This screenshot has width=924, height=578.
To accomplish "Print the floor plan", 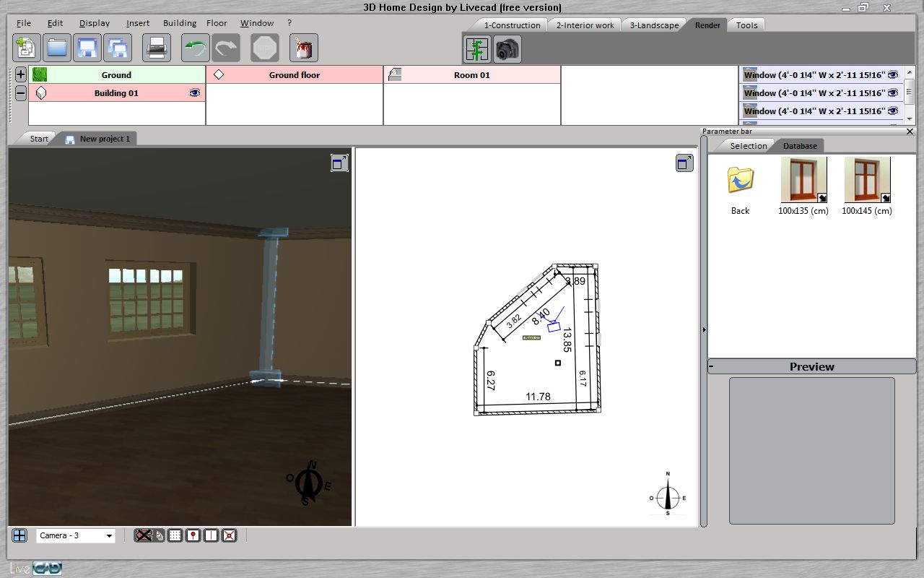I will coord(155,48).
